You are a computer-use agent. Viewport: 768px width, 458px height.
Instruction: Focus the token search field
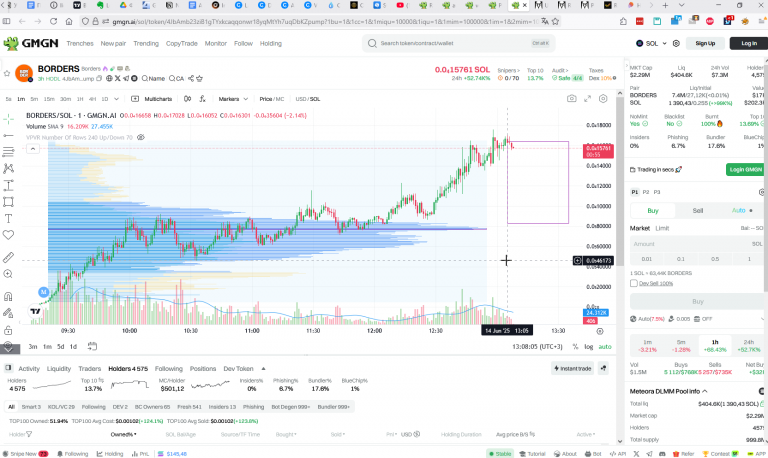click(x=458, y=43)
